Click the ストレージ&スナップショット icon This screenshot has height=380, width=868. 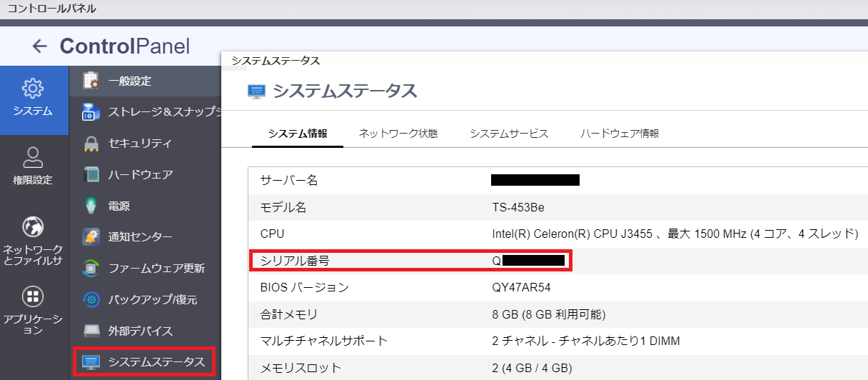click(91, 112)
